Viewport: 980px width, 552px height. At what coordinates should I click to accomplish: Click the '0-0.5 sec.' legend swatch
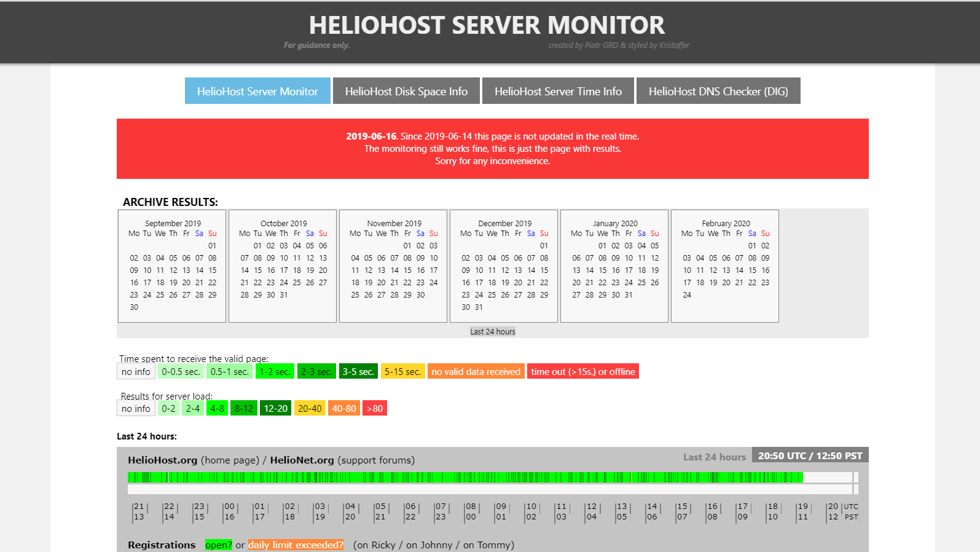[181, 371]
